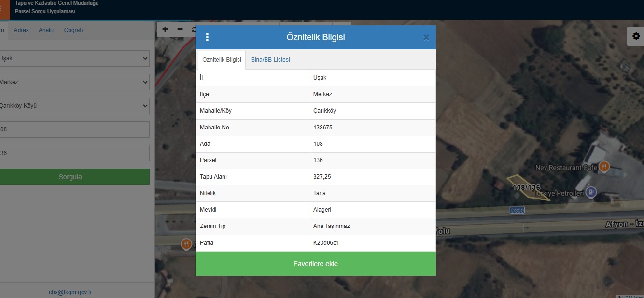Zoom out the map with minus
644x298 pixels.
tap(180, 29)
